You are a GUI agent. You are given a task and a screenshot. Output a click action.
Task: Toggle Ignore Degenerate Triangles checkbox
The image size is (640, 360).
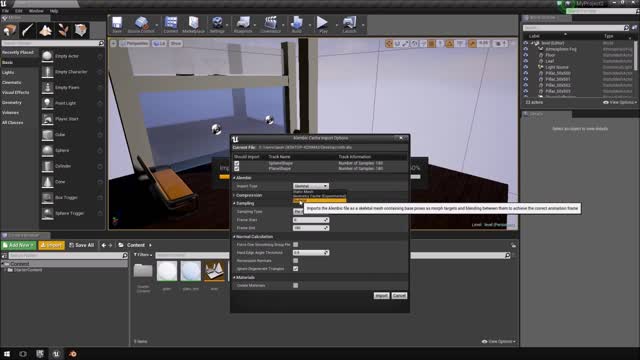coord(296,269)
